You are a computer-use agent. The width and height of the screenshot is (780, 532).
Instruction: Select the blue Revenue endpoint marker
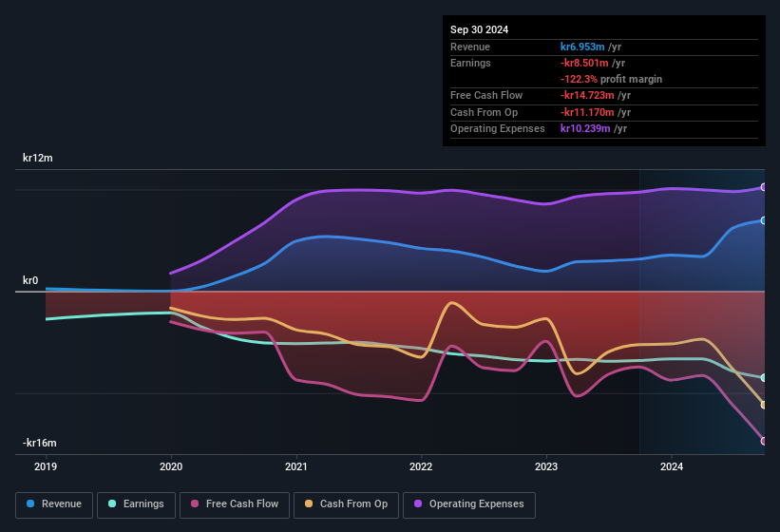[x=764, y=220]
